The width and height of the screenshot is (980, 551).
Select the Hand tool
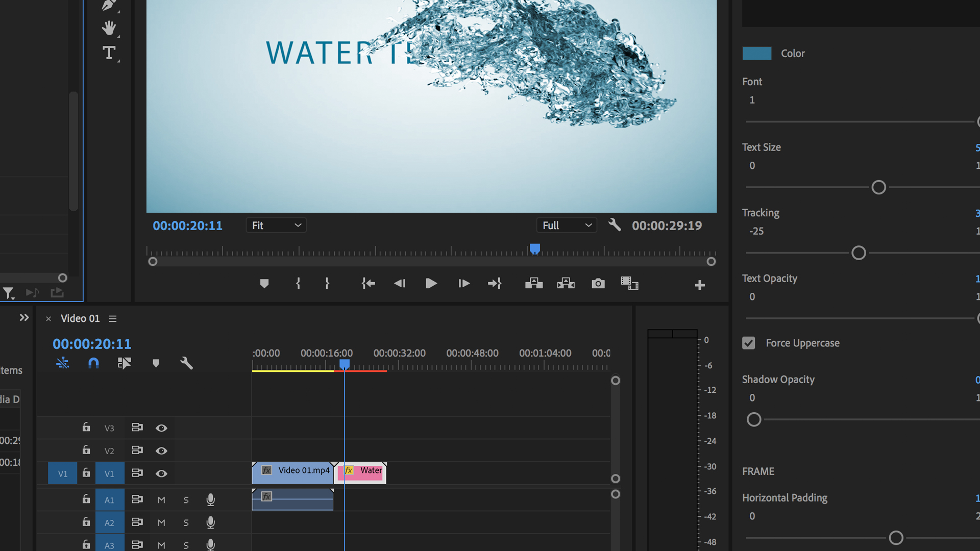point(109,28)
